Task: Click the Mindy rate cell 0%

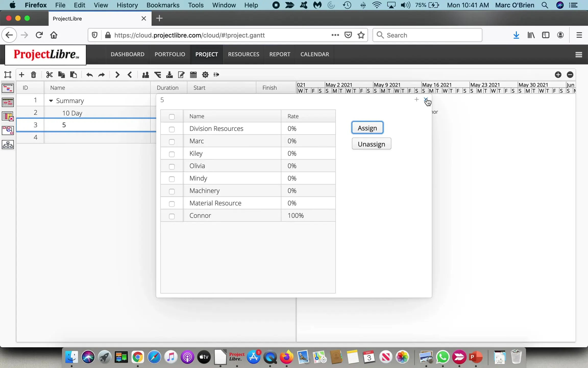Action: point(308,178)
